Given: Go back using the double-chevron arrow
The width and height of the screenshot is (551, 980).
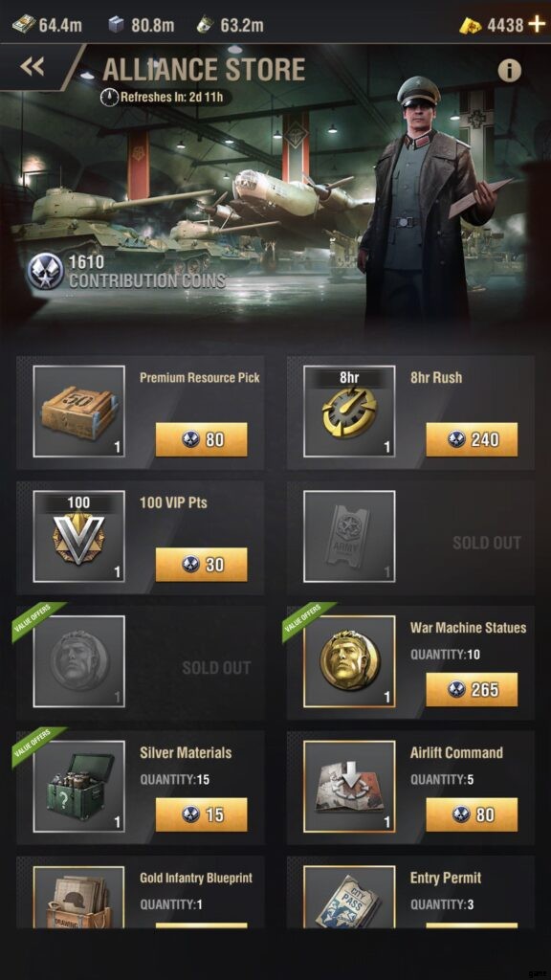Looking at the screenshot, I should [x=33, y=66].
